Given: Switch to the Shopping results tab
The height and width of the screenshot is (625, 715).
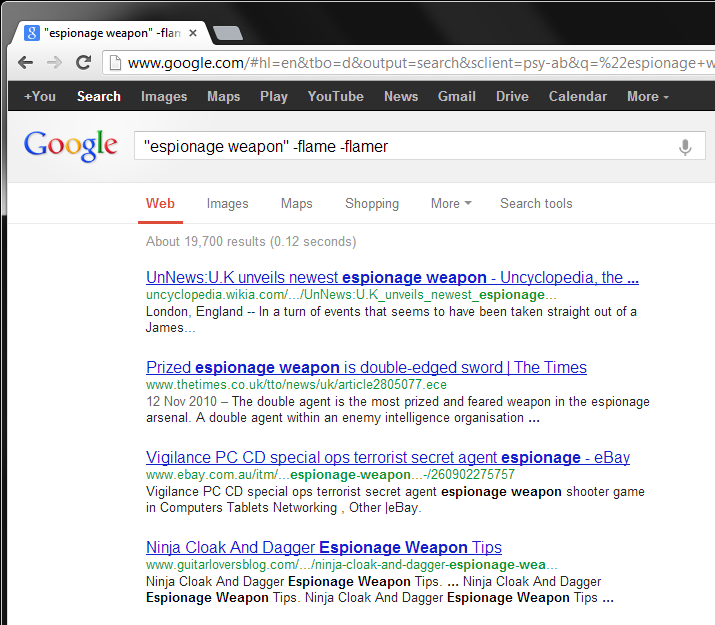Looking at the screenshot, I should (371, 203).
